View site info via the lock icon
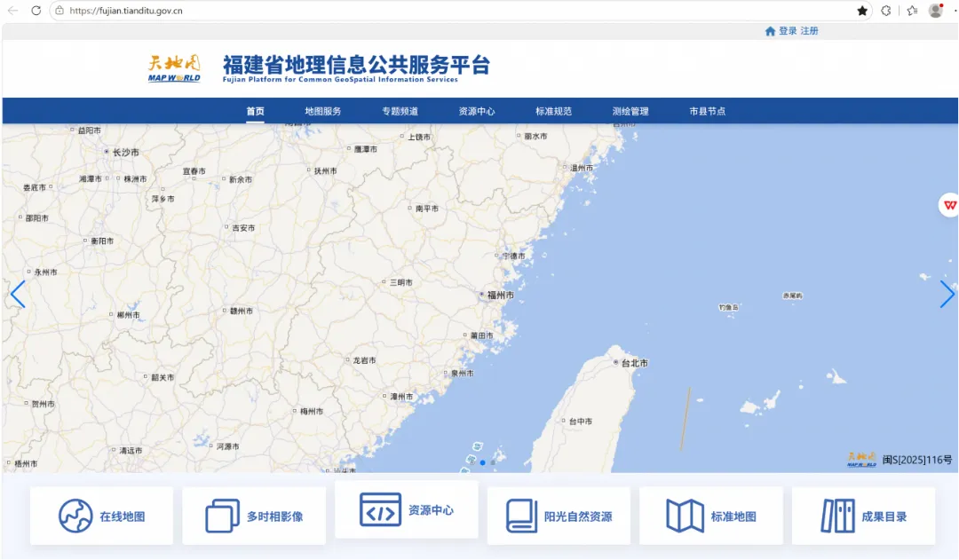 [59, 11]
